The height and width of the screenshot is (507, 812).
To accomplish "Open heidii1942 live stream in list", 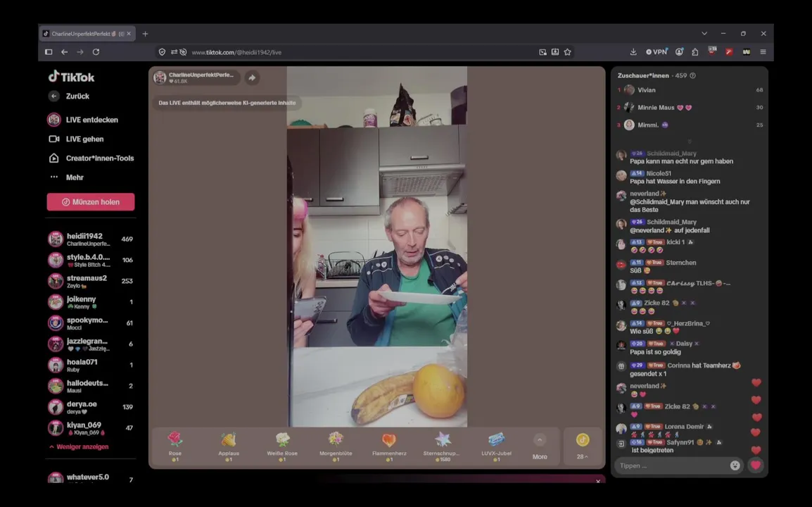I will pos(91,239).
